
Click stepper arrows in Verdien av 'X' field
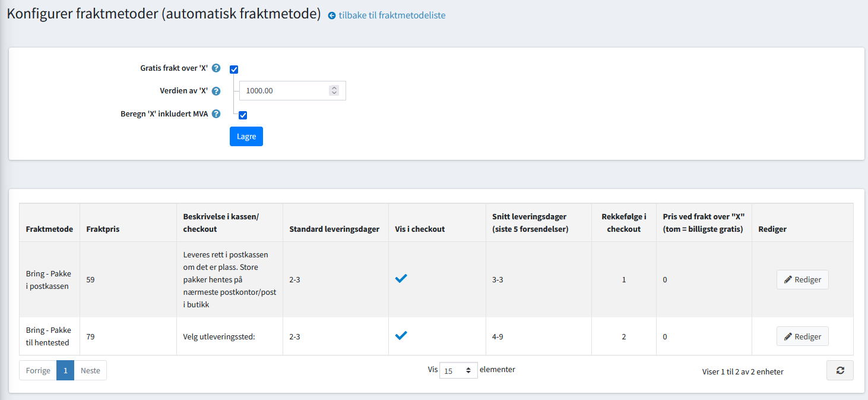point(334,90)
